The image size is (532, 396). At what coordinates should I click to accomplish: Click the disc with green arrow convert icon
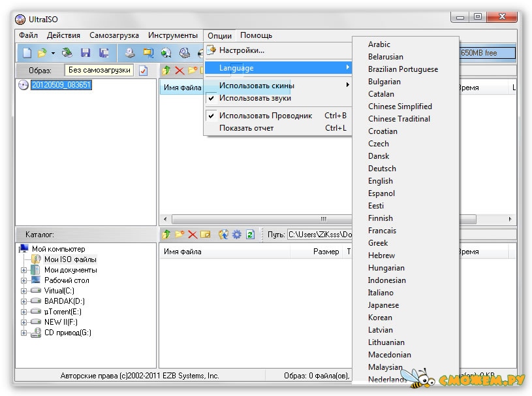point(166,53)
